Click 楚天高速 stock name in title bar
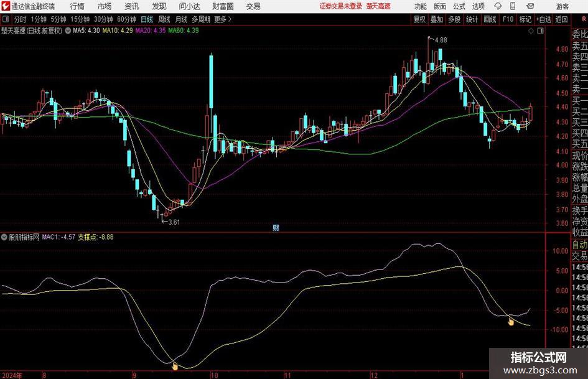This screenshot has height=379, width=588. [378, 6]
